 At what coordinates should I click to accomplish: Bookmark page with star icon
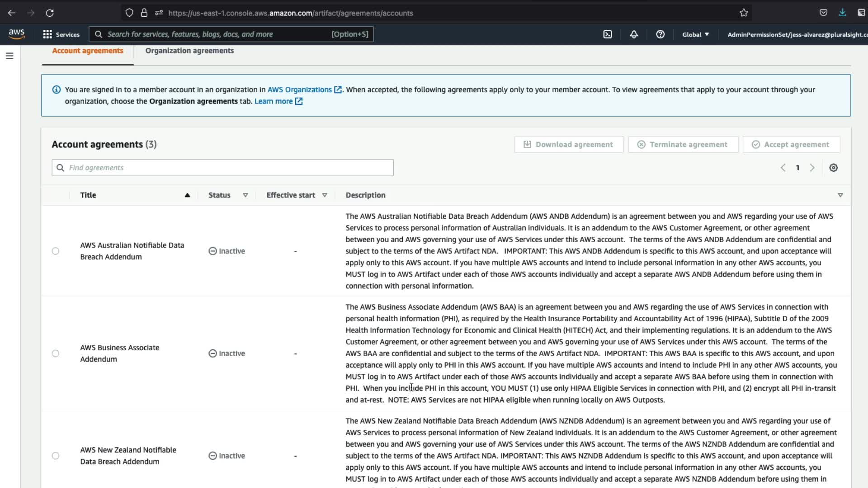coord(744,13)
